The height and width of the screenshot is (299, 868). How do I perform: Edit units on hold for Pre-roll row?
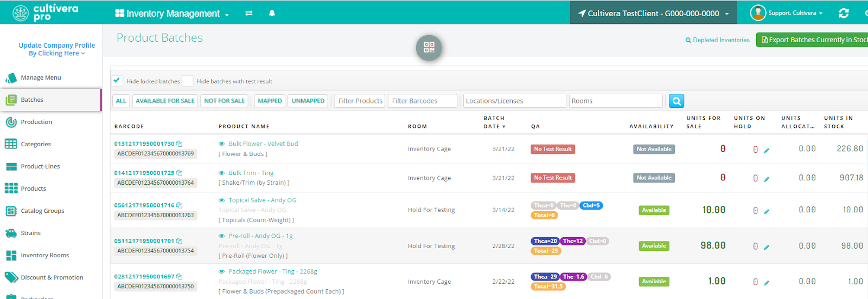[767, 248]
